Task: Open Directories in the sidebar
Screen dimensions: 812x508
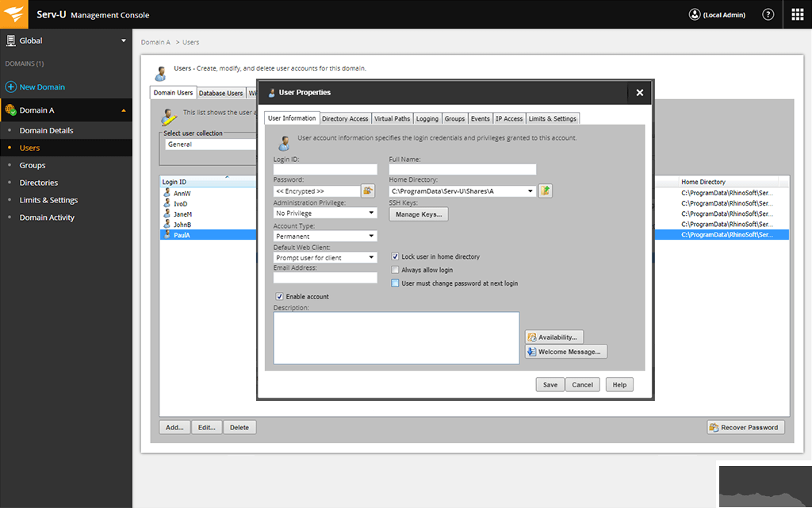Action: tap(39, 183)
